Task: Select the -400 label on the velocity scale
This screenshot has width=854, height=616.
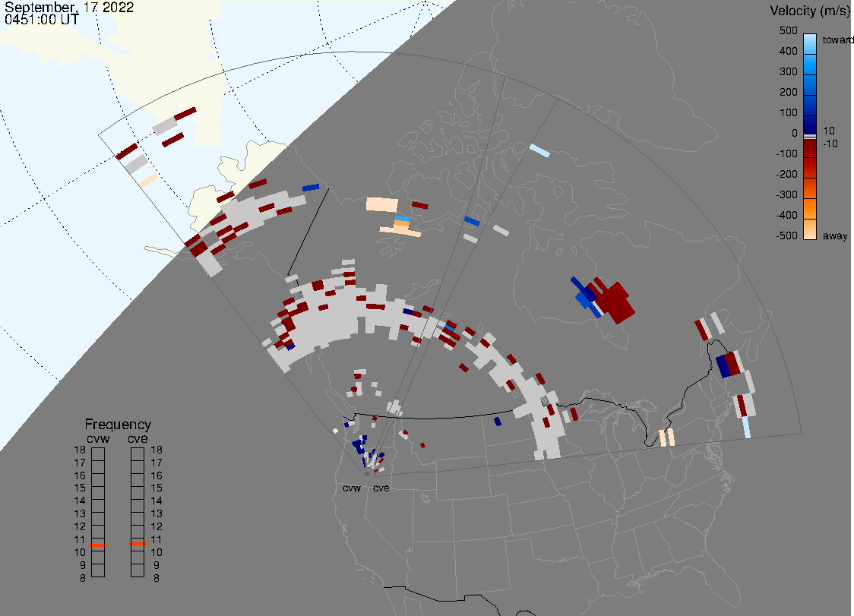Action: click(787, 215)
